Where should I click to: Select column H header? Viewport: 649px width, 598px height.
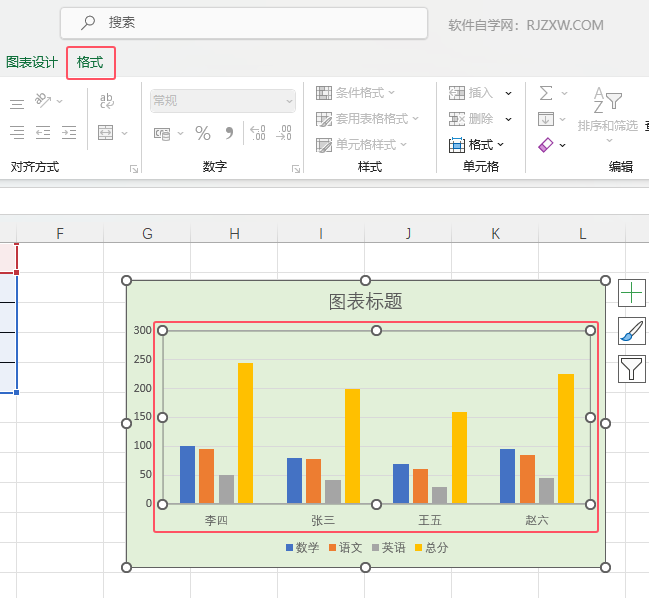235,234
